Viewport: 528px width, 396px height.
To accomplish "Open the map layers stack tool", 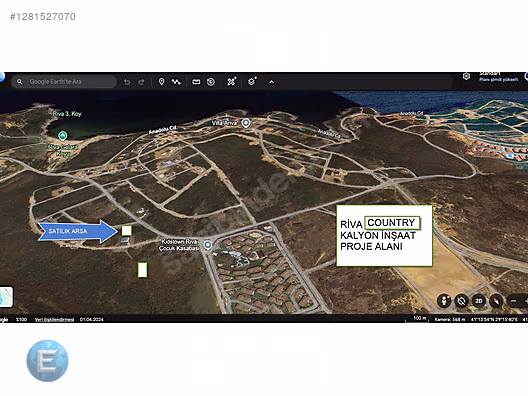I will pyautogui.click(x=252, y=81).
